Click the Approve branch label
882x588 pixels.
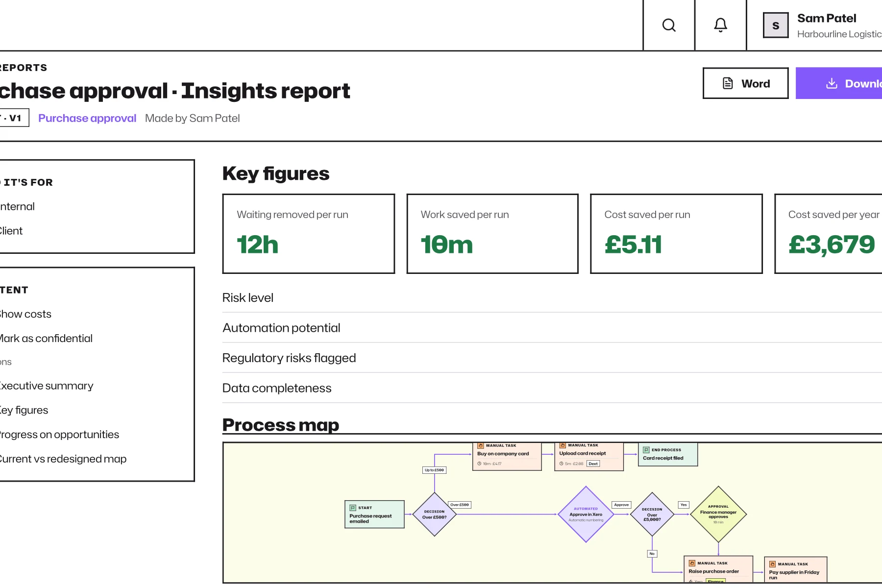[621, 505]
